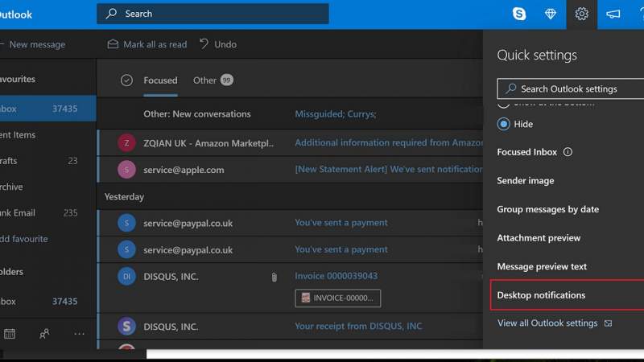Click Mark all as read
The height and width of the screenshot is (362, 644).
tap(147, 44)
